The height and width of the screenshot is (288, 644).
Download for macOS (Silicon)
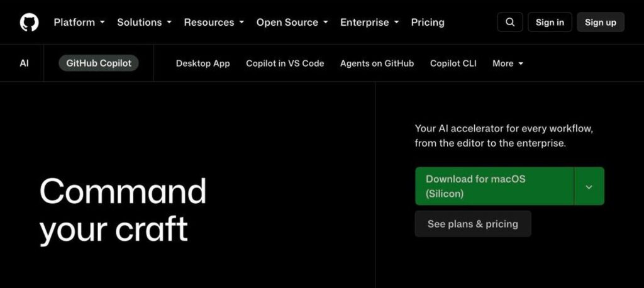pyautogui.click(x=494, y=186)
